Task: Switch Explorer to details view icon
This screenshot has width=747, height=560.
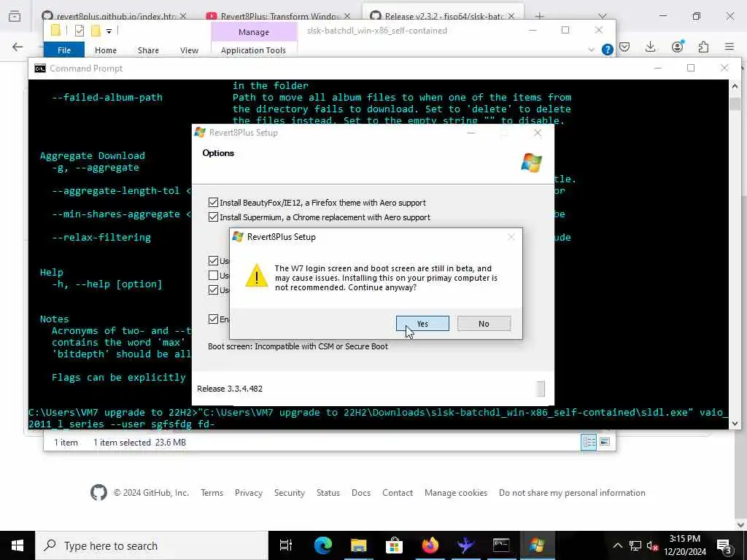Action: click(x=589, y=443)
